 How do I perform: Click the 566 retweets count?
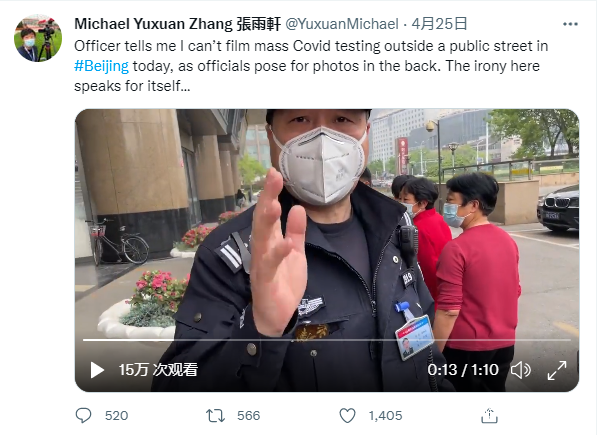[x=248, y=415]
